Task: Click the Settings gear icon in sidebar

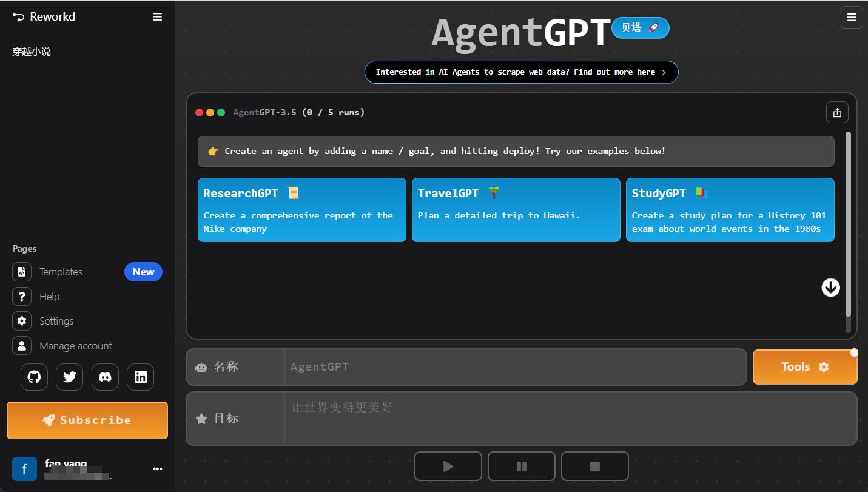Action: pyautogui.click(x=22, y=321)
